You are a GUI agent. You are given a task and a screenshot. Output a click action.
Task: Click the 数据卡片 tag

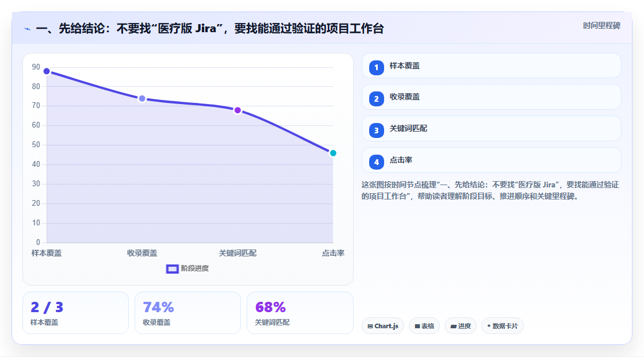(503, 326)
